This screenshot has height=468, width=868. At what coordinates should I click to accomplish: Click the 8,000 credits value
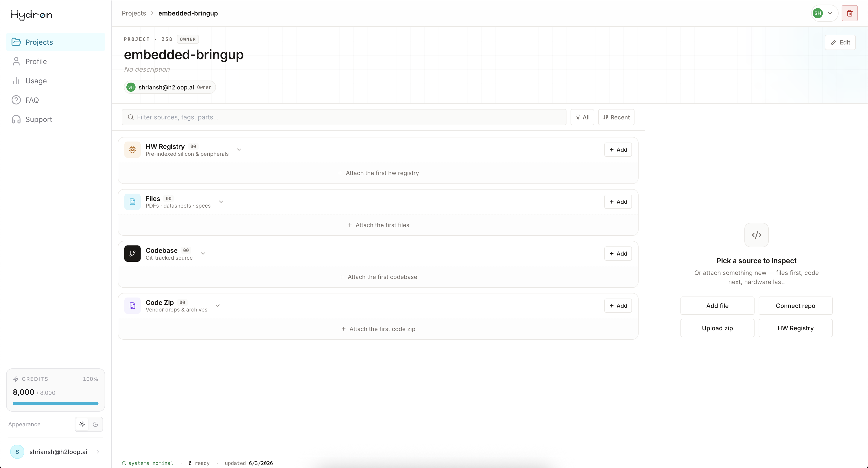tap(24, 392)
